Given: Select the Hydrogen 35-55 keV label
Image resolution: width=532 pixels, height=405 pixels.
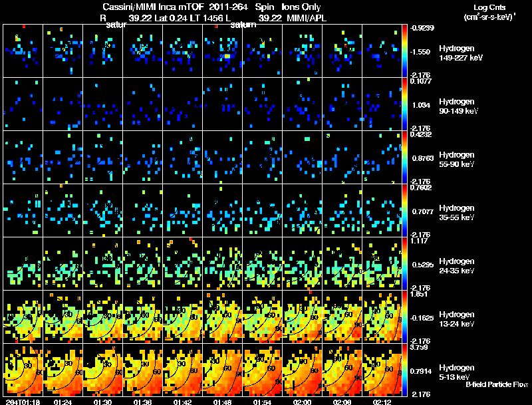Looking at the screenshot, I should click(x=457, y=213).
